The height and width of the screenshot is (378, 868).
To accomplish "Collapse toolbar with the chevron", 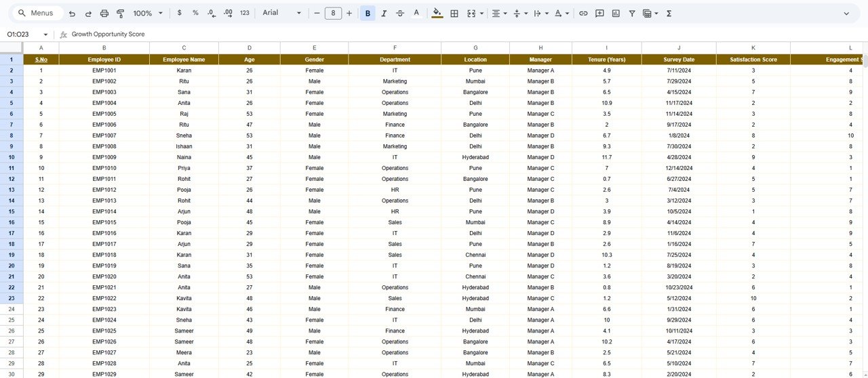I will coord(846,13).
